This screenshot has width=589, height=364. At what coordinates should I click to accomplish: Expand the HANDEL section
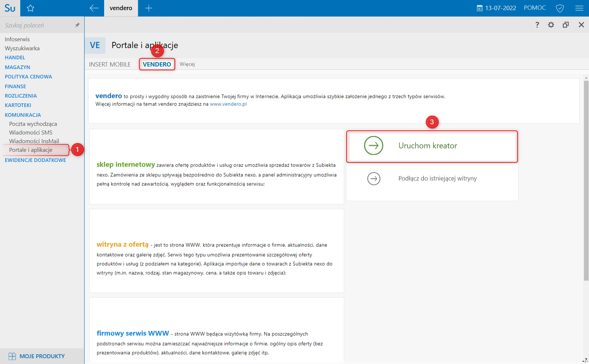[x=15, y=57]
